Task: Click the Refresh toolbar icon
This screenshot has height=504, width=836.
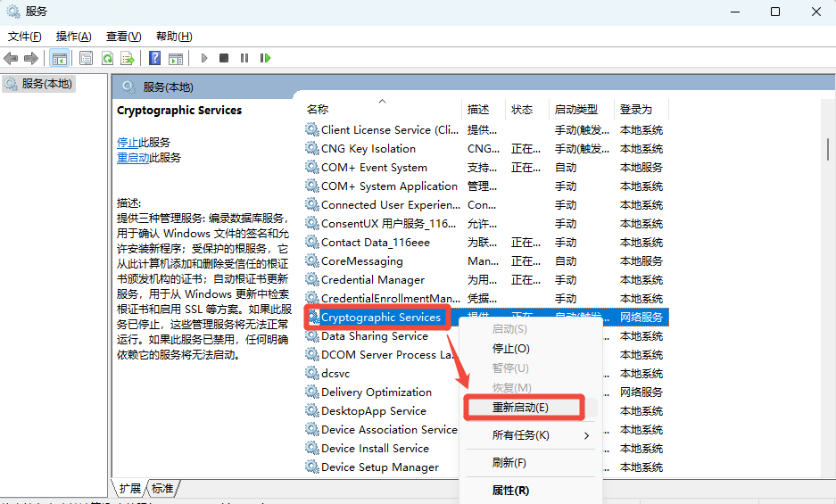Action: coord(107,58)
